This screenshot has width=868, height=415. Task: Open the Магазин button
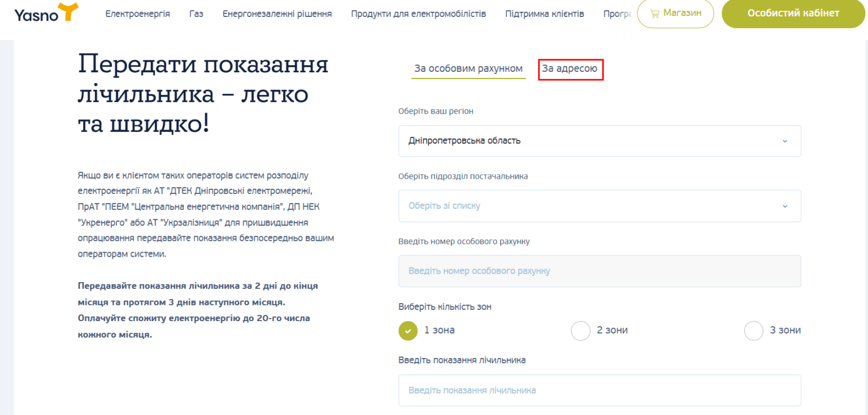675,14
